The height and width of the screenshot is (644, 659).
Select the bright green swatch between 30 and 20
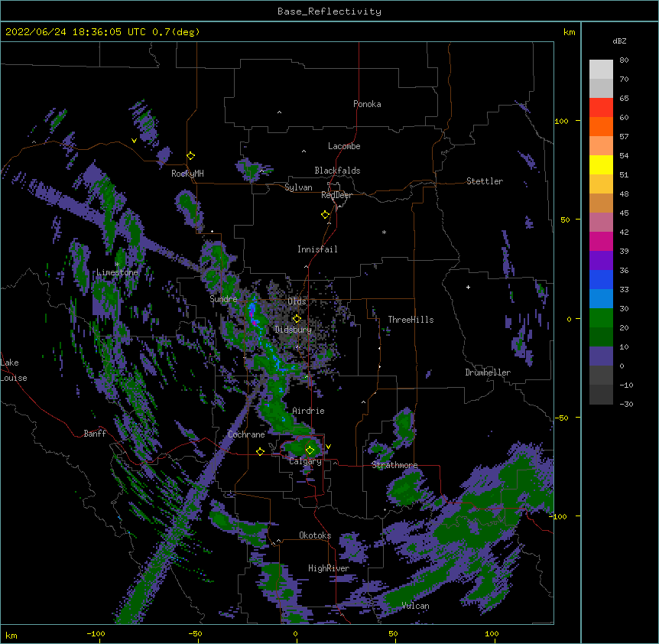[x=601, y=318]
